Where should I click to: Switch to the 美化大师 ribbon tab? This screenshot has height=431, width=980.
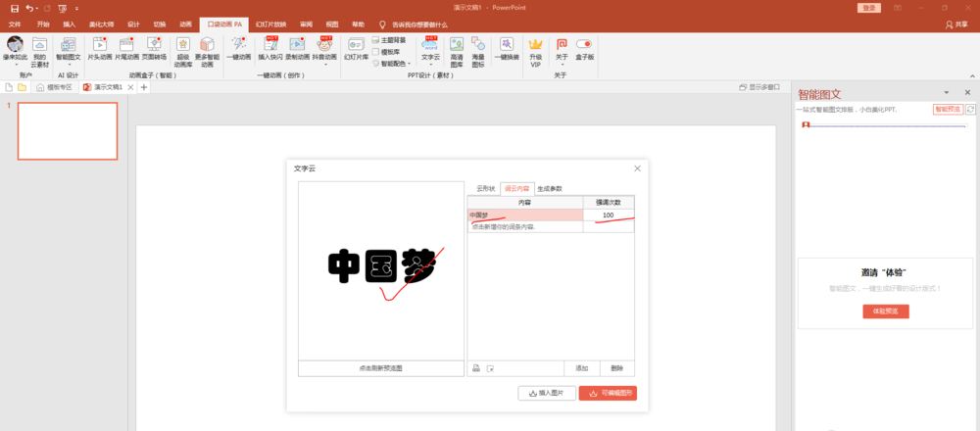point(101,24)
